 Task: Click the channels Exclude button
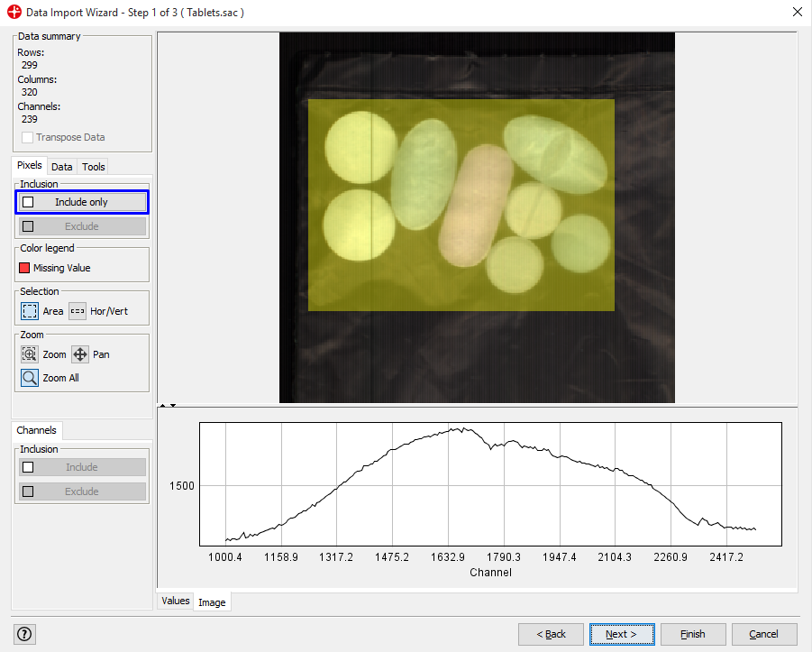point(82,491)
